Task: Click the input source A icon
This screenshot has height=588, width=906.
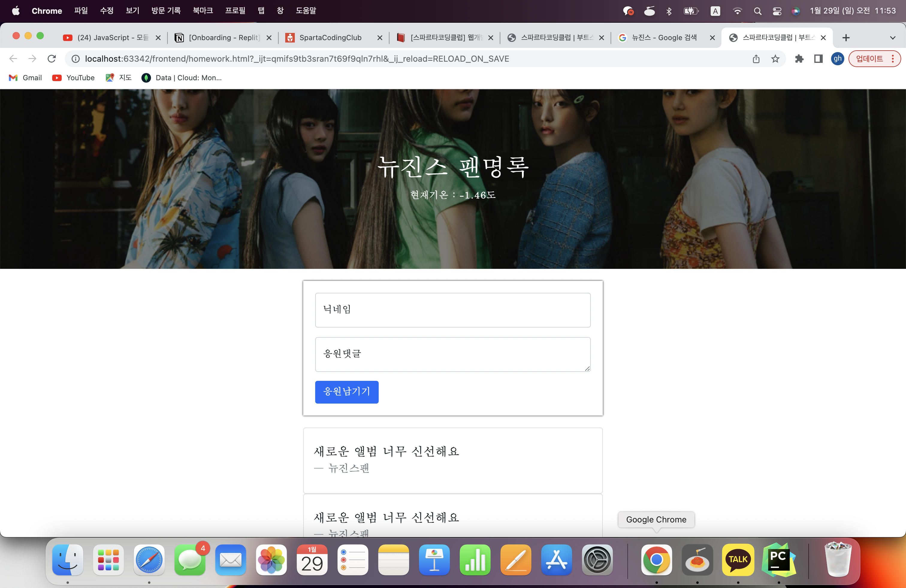Action: 715,11
